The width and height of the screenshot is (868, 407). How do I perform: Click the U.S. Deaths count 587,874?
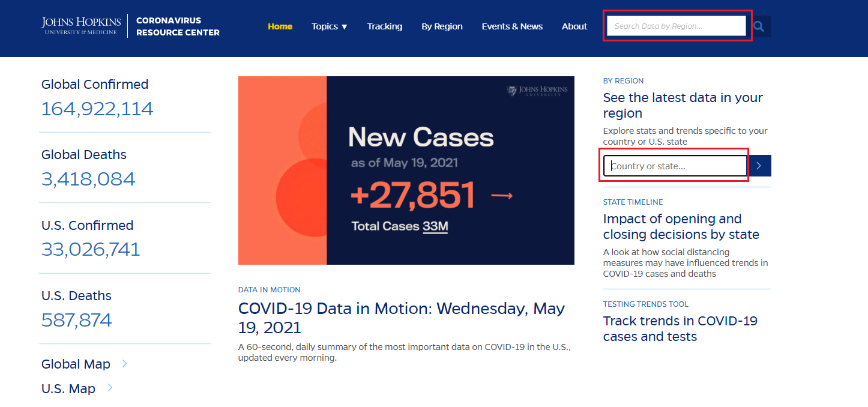point(76,319)
